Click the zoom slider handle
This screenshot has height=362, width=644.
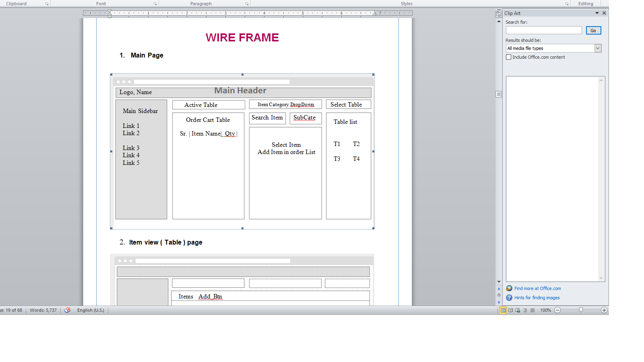pyautogui.click(x=581, y=310)
